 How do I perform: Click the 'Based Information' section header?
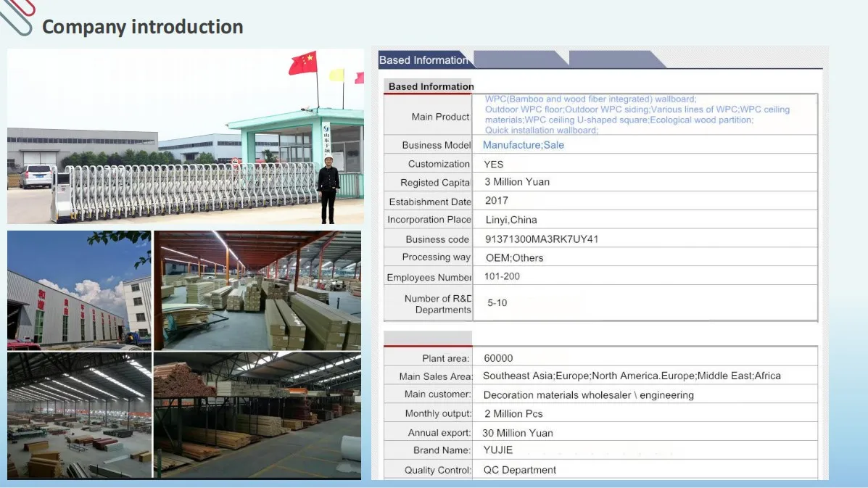[x=431, y=86]
